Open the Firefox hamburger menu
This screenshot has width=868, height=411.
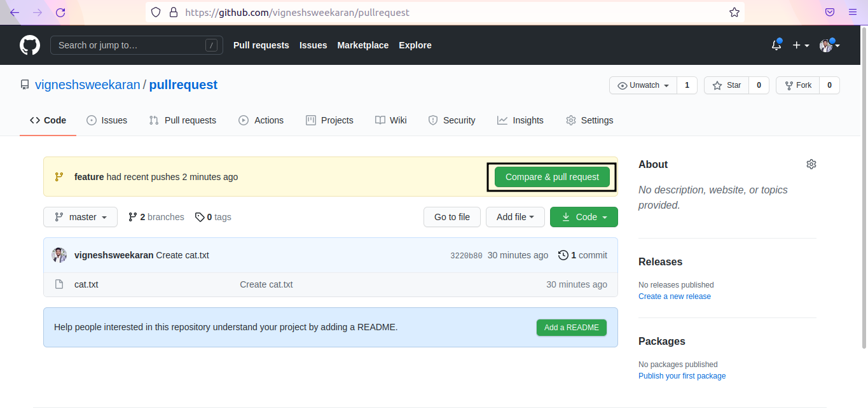(853, 12)
